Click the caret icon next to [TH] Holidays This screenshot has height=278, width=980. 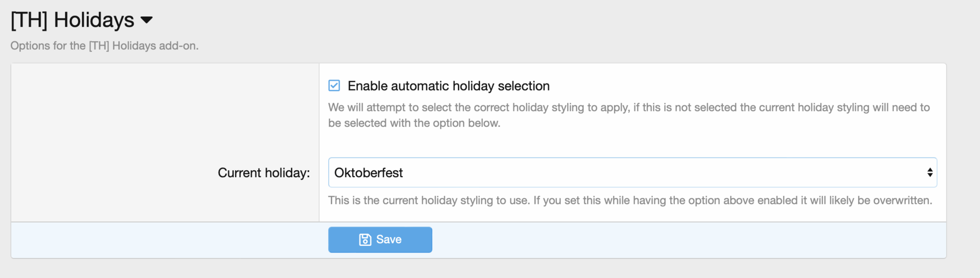click(x=146, y=20)
